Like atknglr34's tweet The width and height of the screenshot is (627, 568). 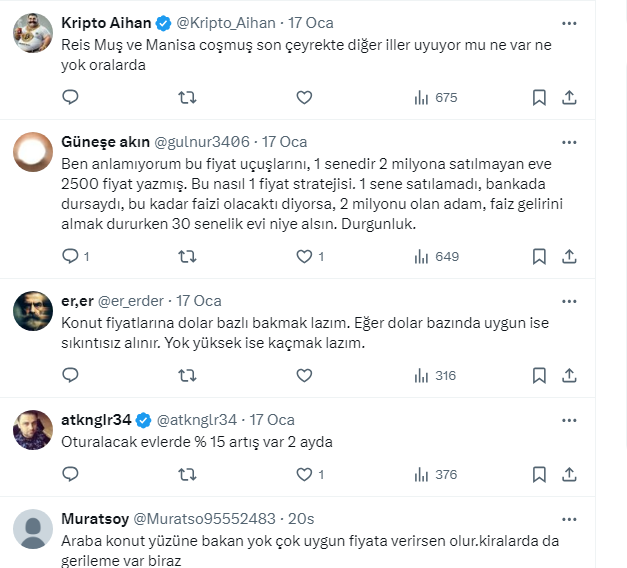coord(306,475)
